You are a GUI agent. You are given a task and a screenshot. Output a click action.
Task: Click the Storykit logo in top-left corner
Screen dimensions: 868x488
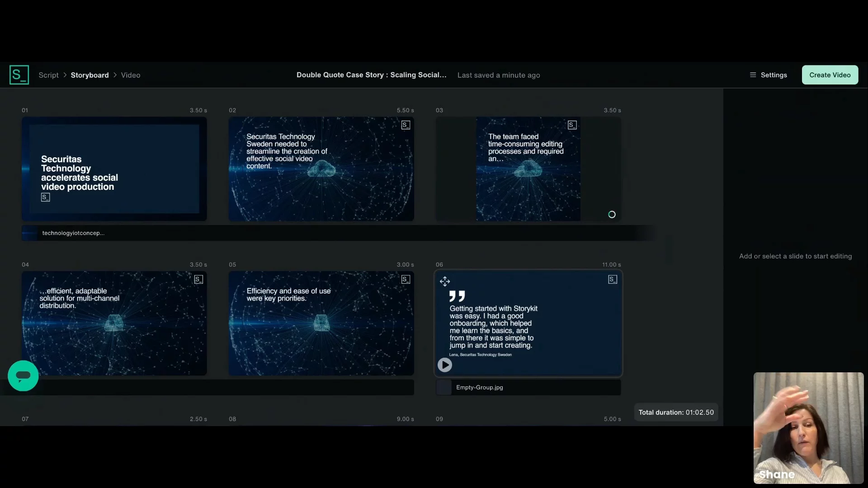coord(19,75)
